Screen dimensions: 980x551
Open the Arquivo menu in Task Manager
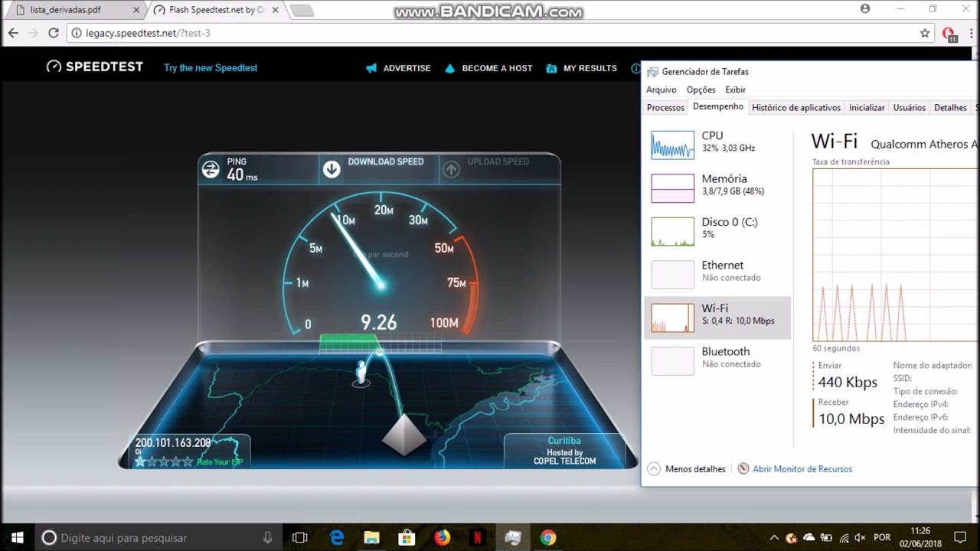(x=661, y=90)
